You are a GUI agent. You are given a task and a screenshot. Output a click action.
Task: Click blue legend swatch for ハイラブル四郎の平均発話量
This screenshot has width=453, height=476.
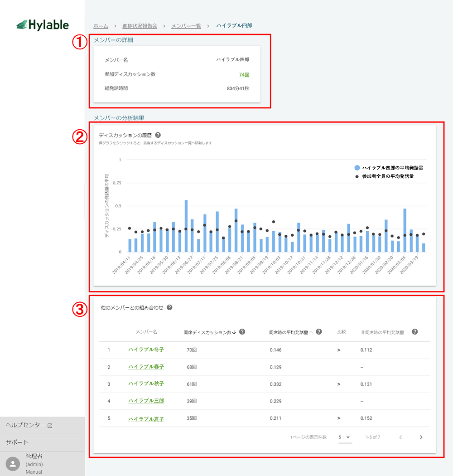click(x=357, y=168)
